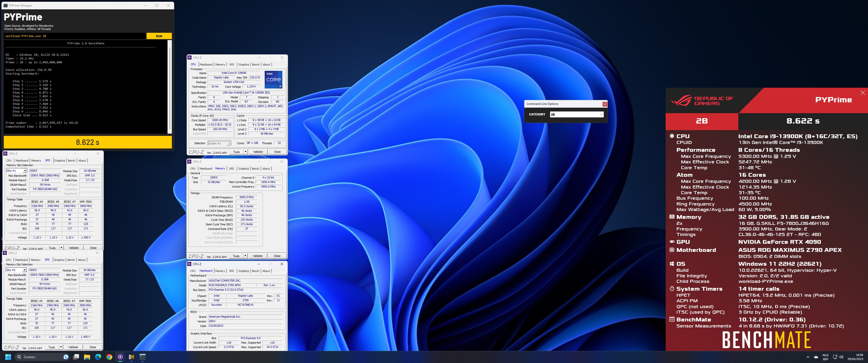Click the Windows OS icon in BenchMate panel

672,264
